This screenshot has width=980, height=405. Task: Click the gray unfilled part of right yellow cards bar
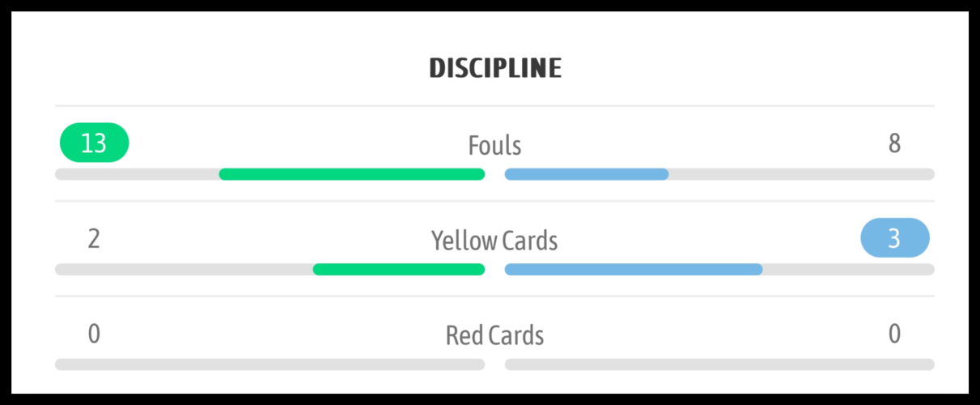[x=848, y=270]
